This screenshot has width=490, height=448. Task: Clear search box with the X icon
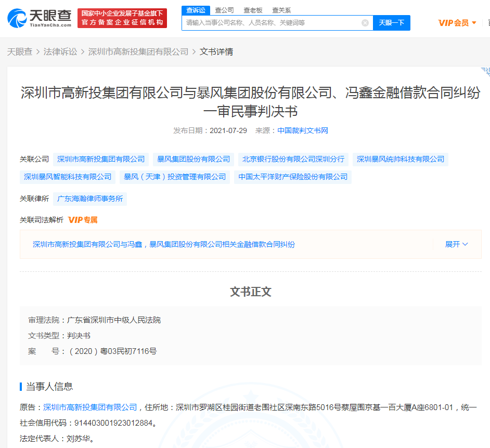point(365,23)
